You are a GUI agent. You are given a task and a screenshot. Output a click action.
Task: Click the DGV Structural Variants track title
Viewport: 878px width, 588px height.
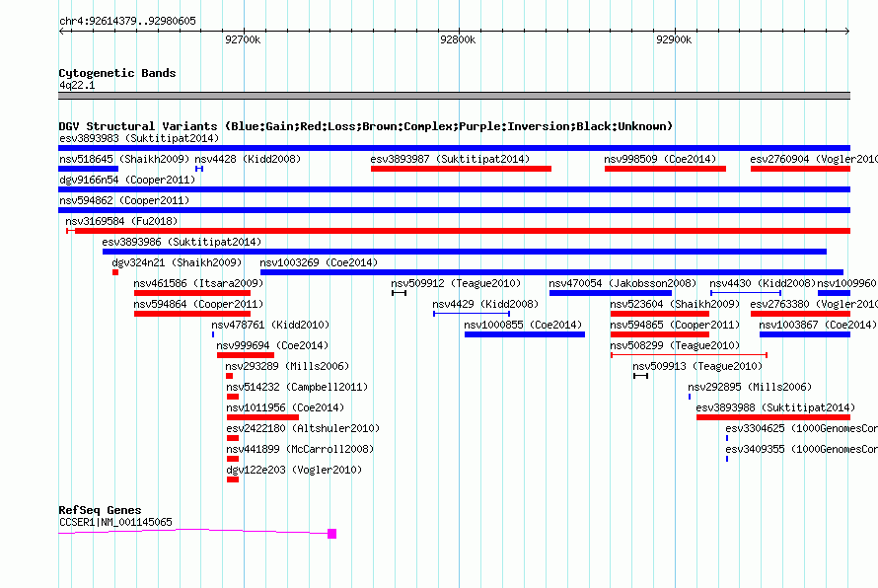click(x=365, y=126)
